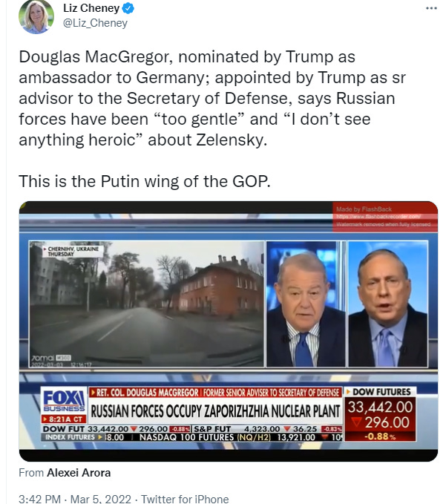
Task: Click the blue verified badge
Action: point(128,8)
